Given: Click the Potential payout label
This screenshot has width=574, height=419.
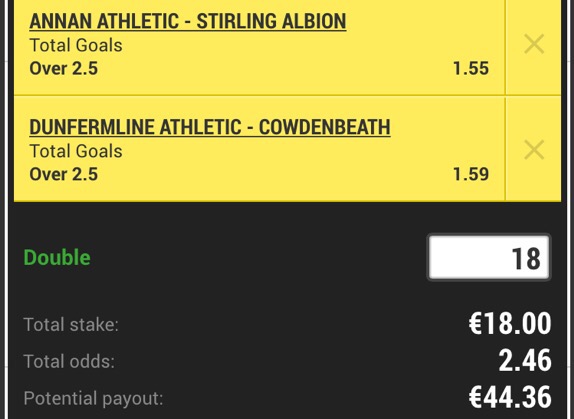Looking at the screenshot, I should click(x=93, y=398).
